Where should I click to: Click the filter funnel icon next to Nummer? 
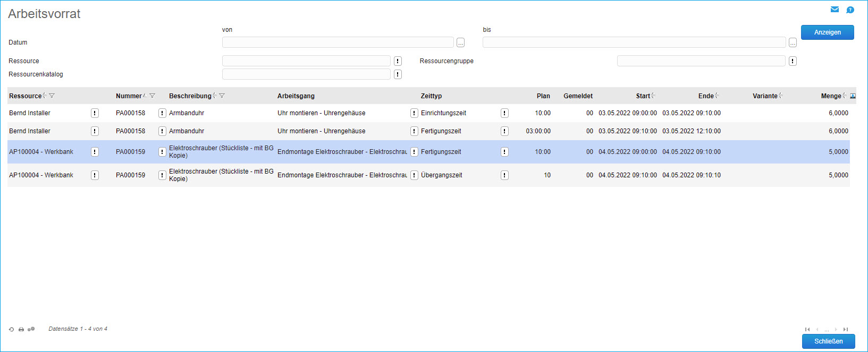point(152,96)
